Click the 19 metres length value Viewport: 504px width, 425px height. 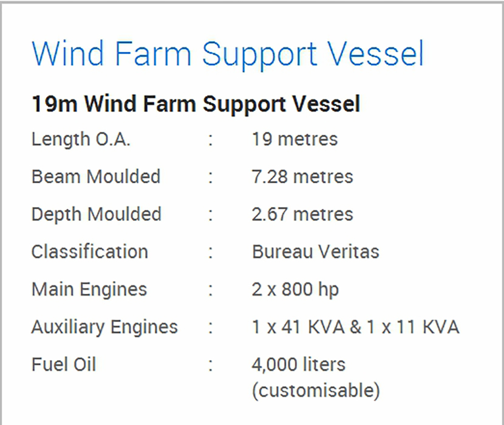pos(295,139)
